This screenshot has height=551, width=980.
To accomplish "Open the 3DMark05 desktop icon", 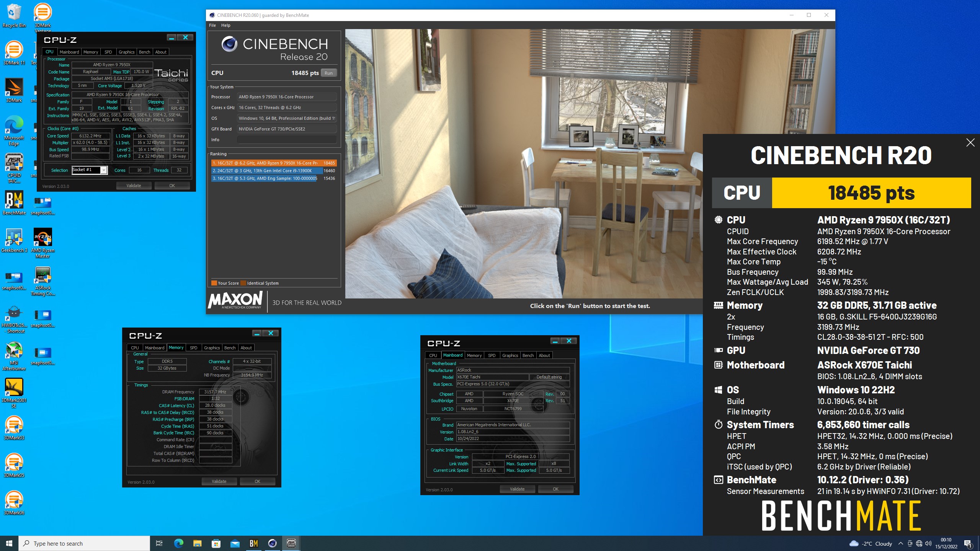I will 14,465.
